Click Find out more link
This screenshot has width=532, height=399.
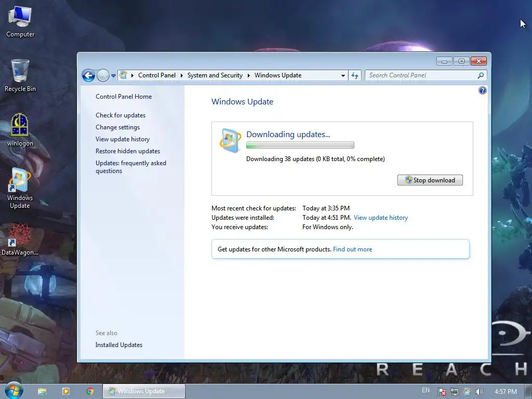(353, 249)
